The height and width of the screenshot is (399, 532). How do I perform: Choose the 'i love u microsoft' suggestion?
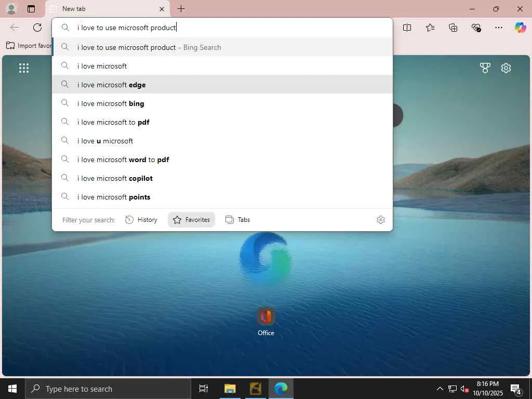[222, 140]
